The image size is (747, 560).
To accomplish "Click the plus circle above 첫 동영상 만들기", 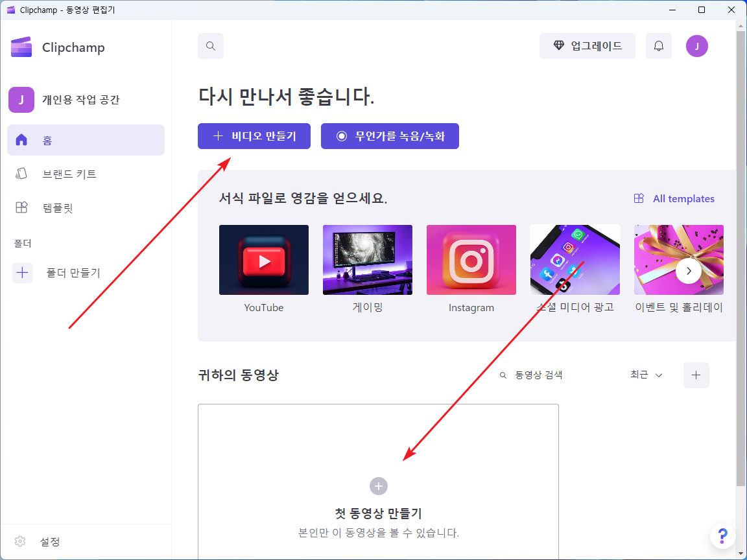I will pos(379,486).
